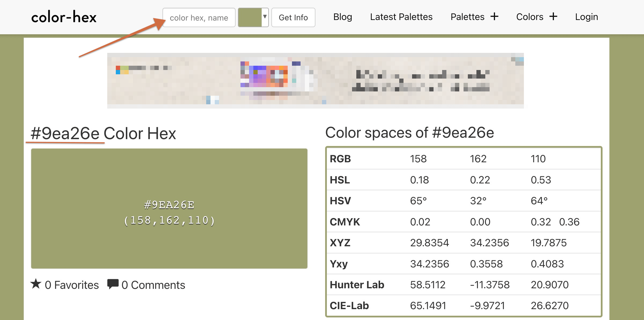Select the RGB row in color spaces table

click(463, 159)
